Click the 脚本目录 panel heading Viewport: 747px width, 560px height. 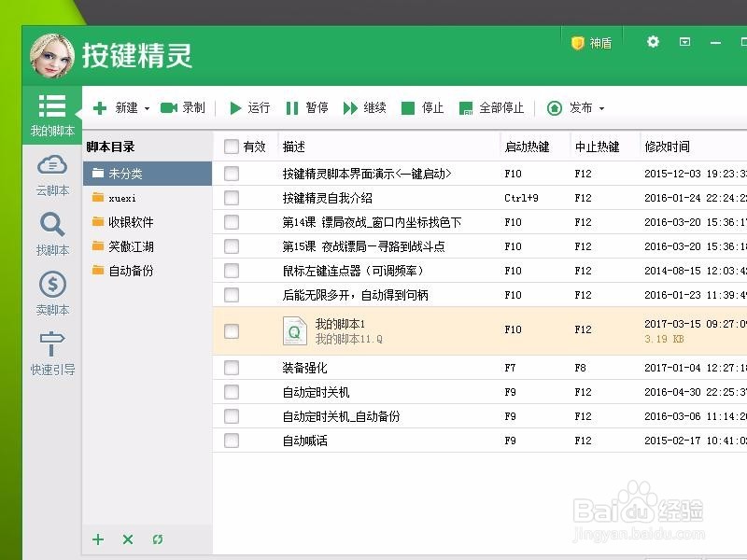[x=110, y=147]
